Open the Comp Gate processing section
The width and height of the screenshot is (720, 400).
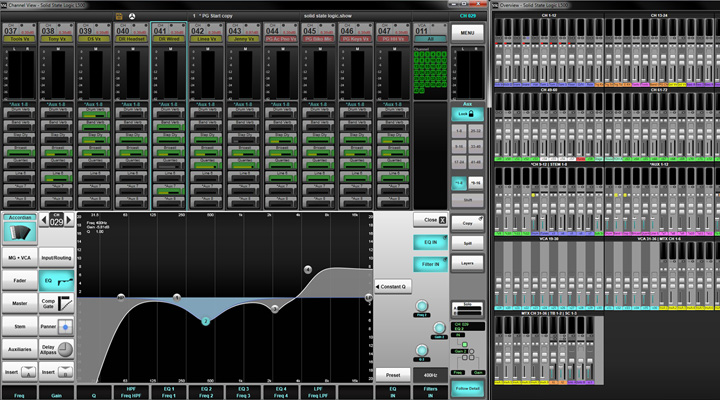tap(58, 303)
